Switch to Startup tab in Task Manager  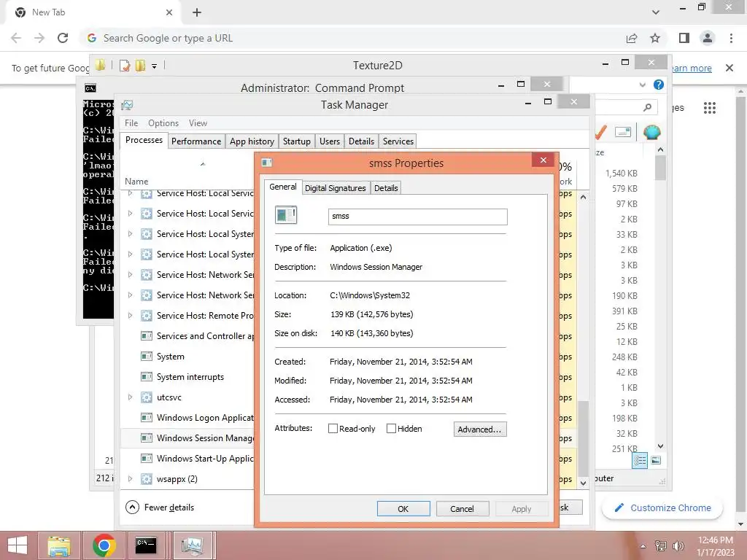click(296, 141)
